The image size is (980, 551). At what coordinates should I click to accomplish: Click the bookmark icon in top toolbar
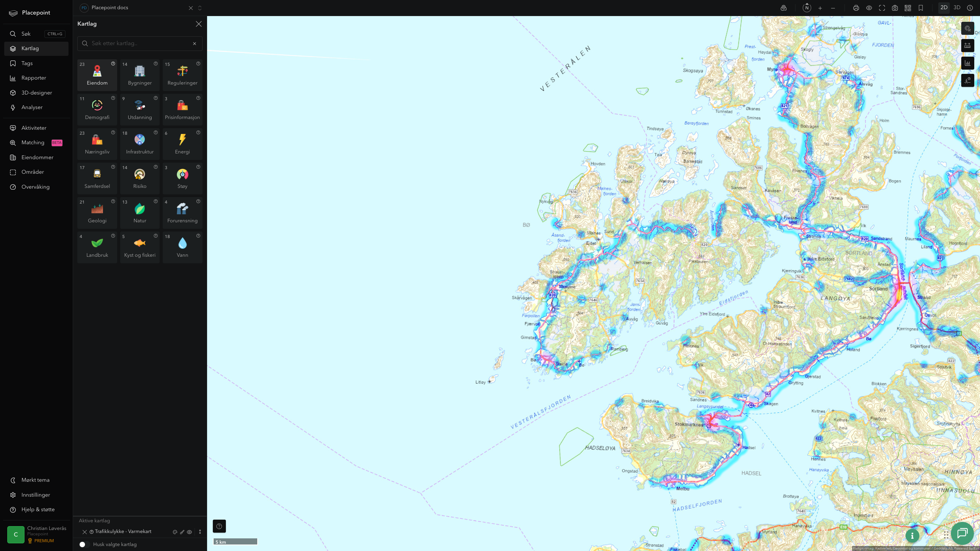[921, 8]
